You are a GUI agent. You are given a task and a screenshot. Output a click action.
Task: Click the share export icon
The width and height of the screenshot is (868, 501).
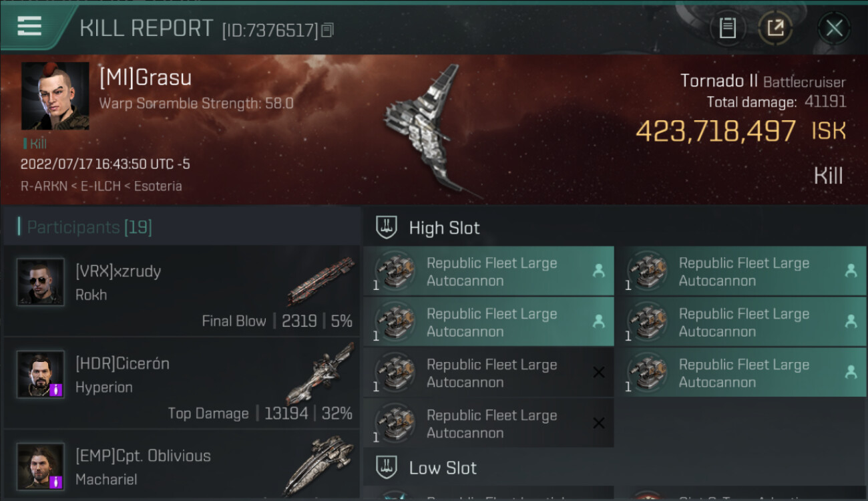point(775,28)
